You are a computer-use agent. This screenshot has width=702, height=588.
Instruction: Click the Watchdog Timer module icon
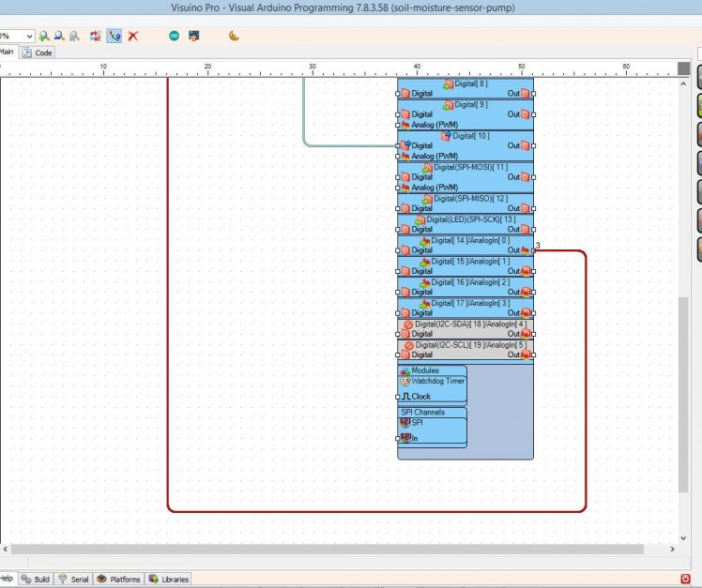coord(405,382)
